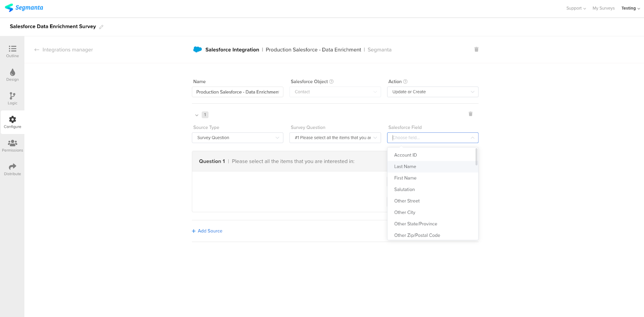
Task: Select Last Name from the field list
Action: pyautogui.click(x=432, y=167)
